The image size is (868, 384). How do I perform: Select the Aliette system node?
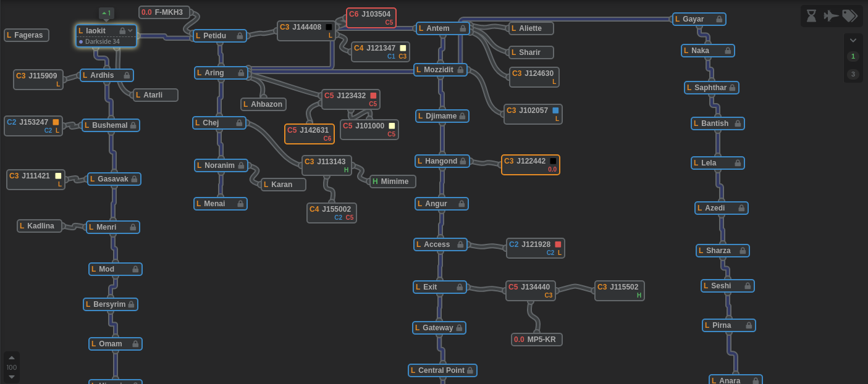[531, 28]
